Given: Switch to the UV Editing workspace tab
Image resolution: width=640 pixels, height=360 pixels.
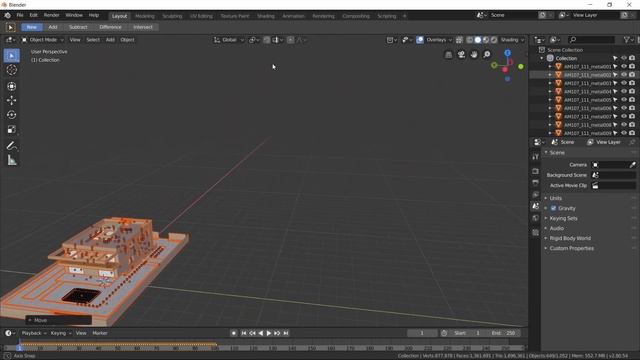Looking at the screenshot, I should click(x=201, y=16).
